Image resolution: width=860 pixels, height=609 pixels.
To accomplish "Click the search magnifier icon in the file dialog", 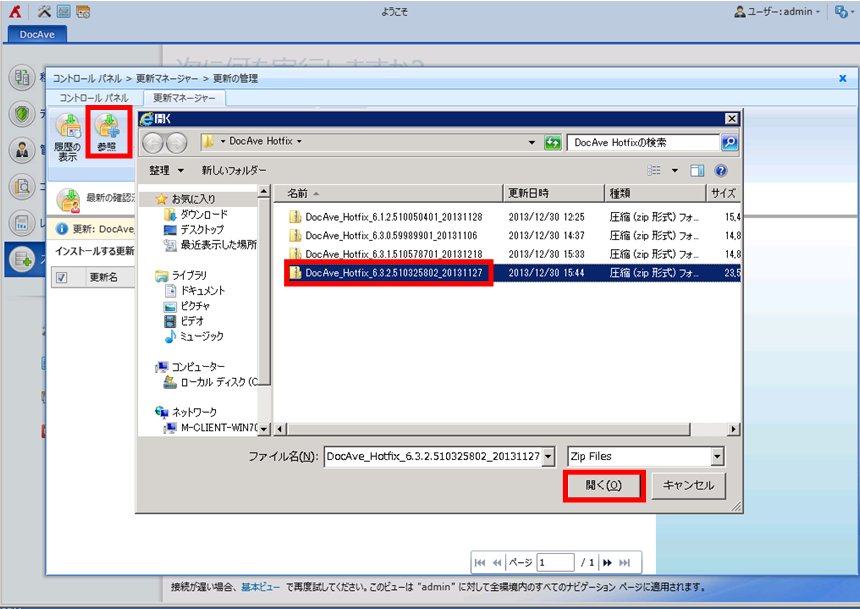I will tap(729, 143).
